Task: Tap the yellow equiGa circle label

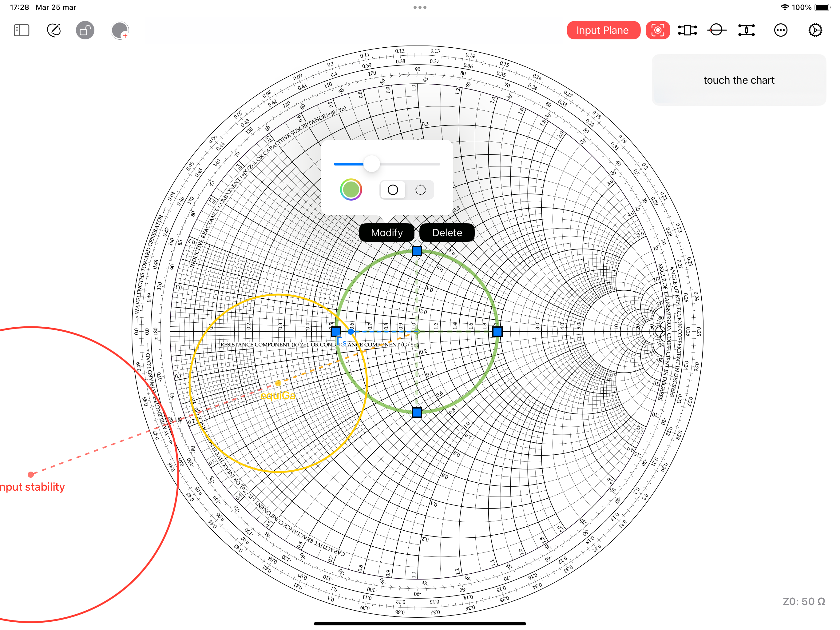Action: [278, 396]
